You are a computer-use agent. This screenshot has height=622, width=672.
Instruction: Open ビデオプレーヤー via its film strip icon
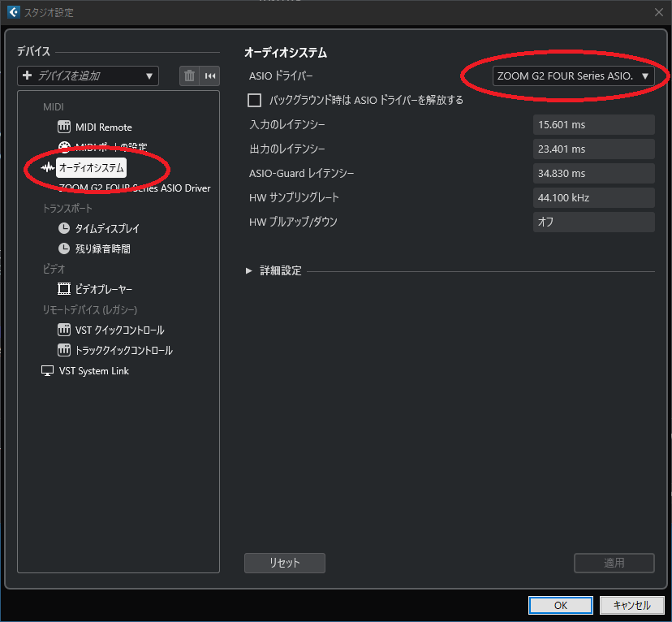pyautogui.click(x=64, y=289)
